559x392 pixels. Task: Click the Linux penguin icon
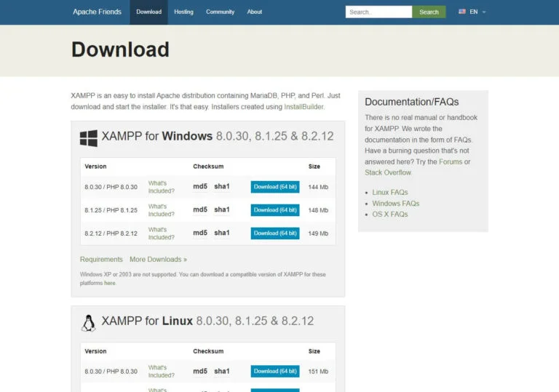(88, 323)
